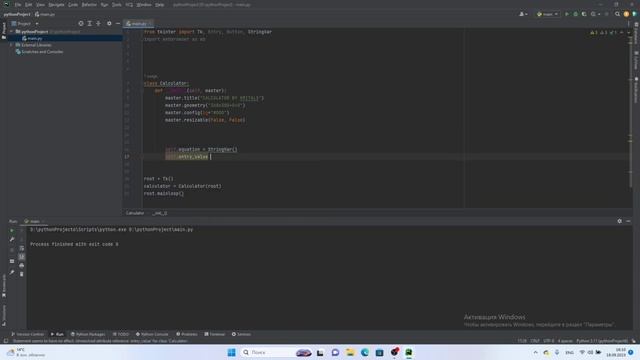Collapse all in the Project panel toolbar
640x360 pixels.
tap(98, 24)
